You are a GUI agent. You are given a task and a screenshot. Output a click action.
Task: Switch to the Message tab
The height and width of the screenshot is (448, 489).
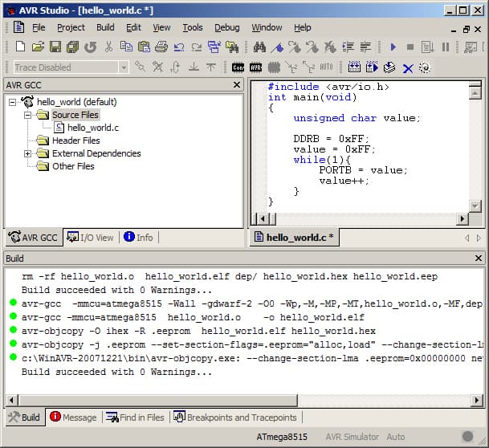click(74, 417)
